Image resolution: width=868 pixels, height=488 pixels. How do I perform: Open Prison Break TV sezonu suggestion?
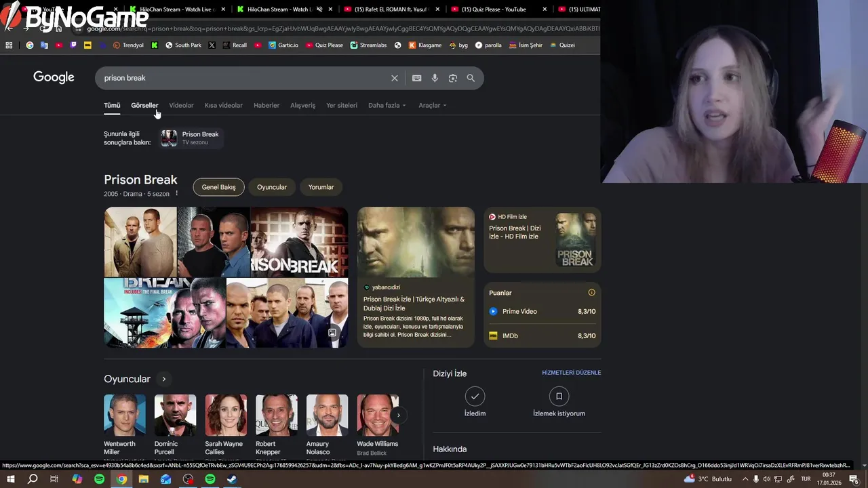[x=190, y=138]
